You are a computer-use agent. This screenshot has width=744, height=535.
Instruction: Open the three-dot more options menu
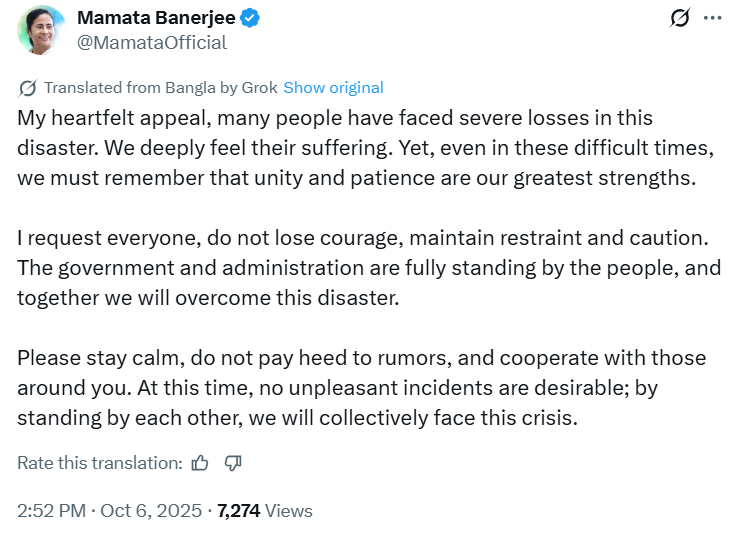pos(712,18)
